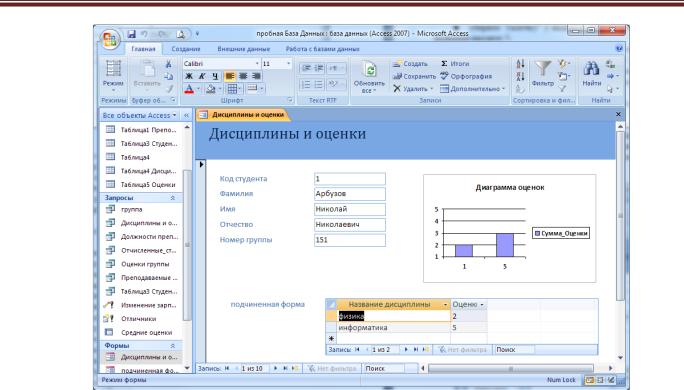Click the Go To arrow icon in Найти group
This screenshot has width=684, height=390.
[x=611, y=76]
